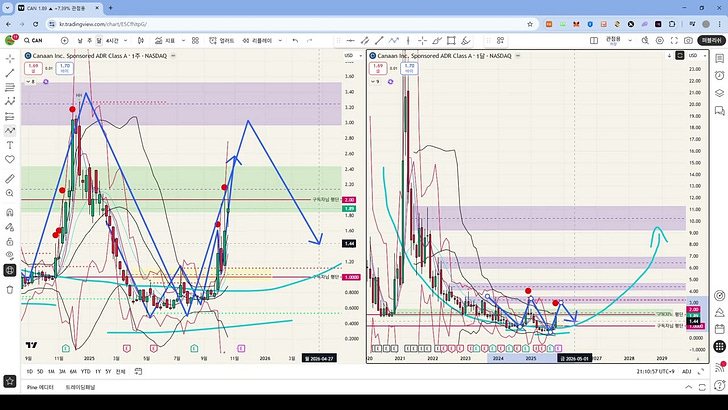
Task: Take a chart snapshot with camera icon
Action: (689, 41)
